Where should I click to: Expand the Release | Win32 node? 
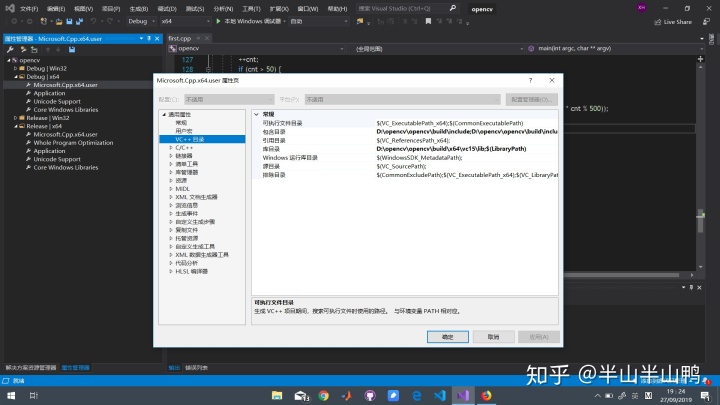click(15, 118)
